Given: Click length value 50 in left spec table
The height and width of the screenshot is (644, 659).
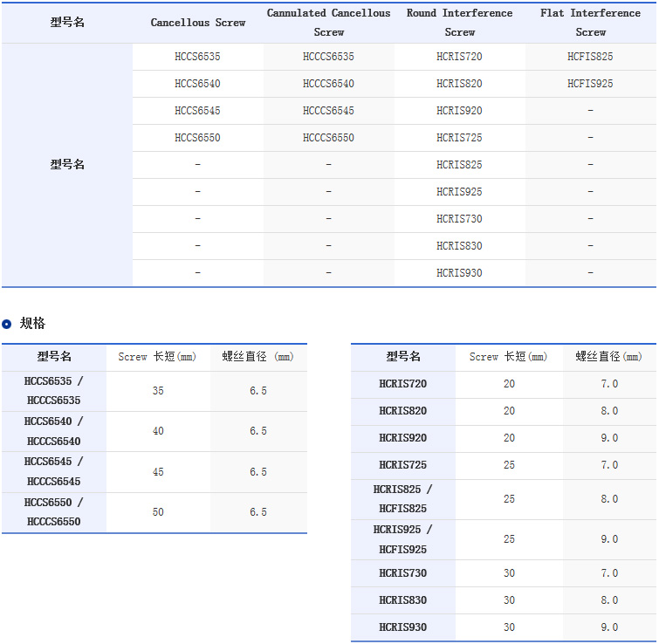Looking at the screenshot, I should pos(158,512).
